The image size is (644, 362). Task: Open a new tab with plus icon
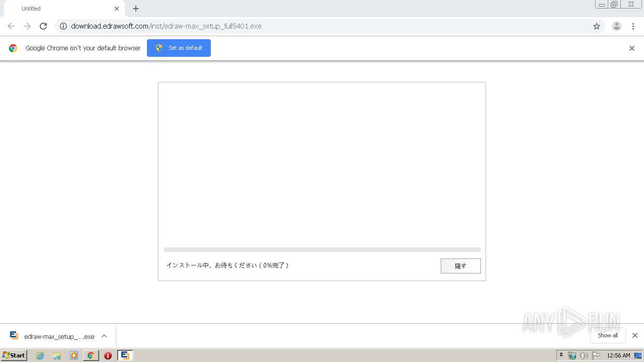(x=136, y=9)
